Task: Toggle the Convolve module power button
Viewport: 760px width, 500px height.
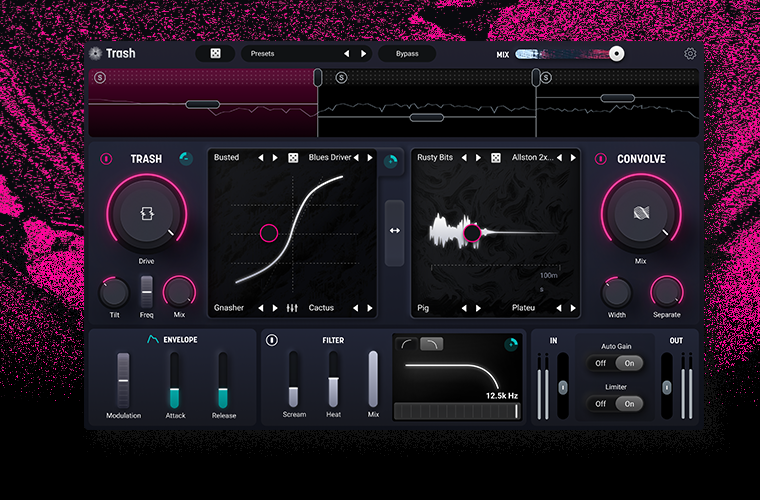Action: 601,159
